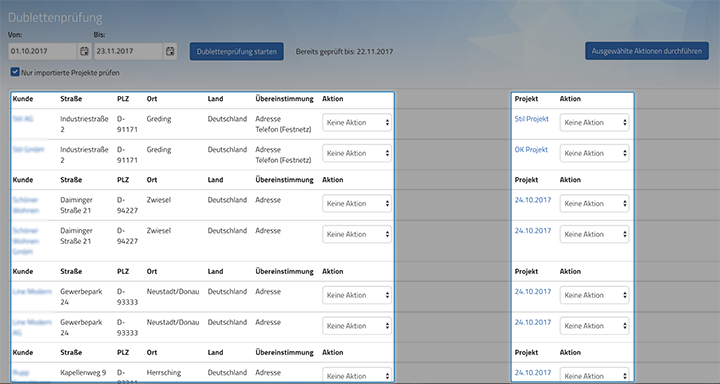720x384 pixels.
Task: Start the Dublettenprüfung with the blue button
Action: [236, 51]
